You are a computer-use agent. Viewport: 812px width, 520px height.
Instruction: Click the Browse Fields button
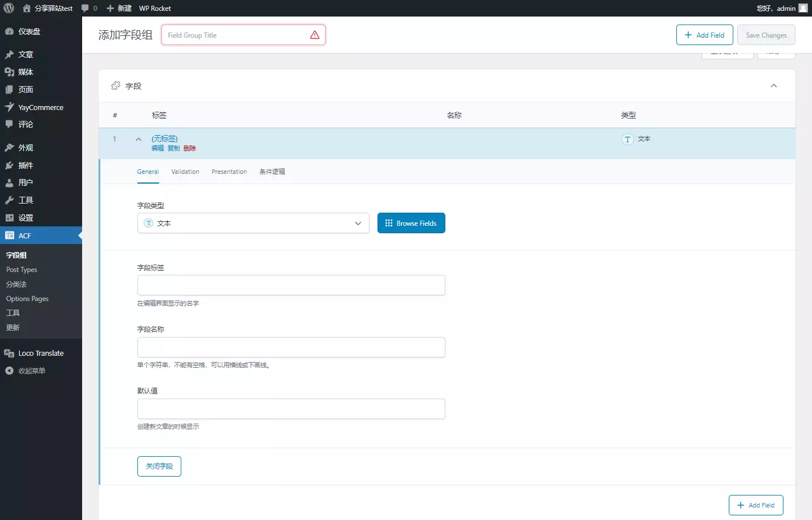411,223
